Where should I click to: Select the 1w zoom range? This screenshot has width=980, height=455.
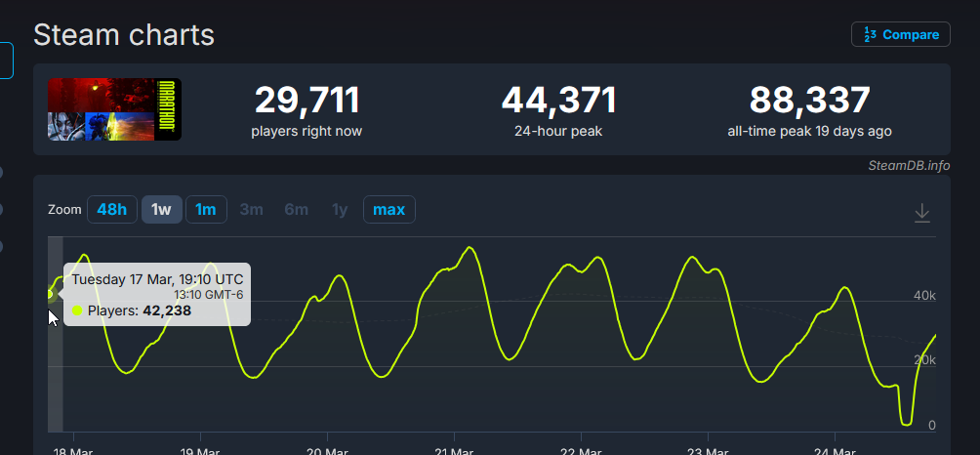pos(161,209)
